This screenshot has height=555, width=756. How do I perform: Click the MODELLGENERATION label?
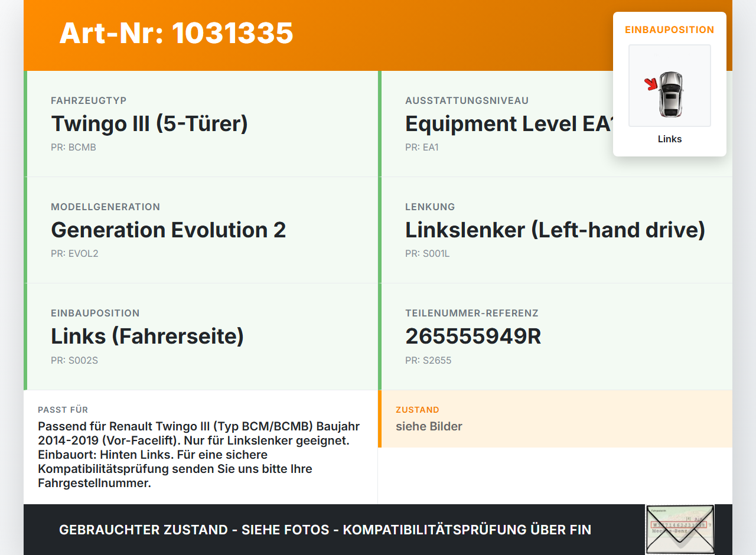pyautogui.click(x=106, y=207)
